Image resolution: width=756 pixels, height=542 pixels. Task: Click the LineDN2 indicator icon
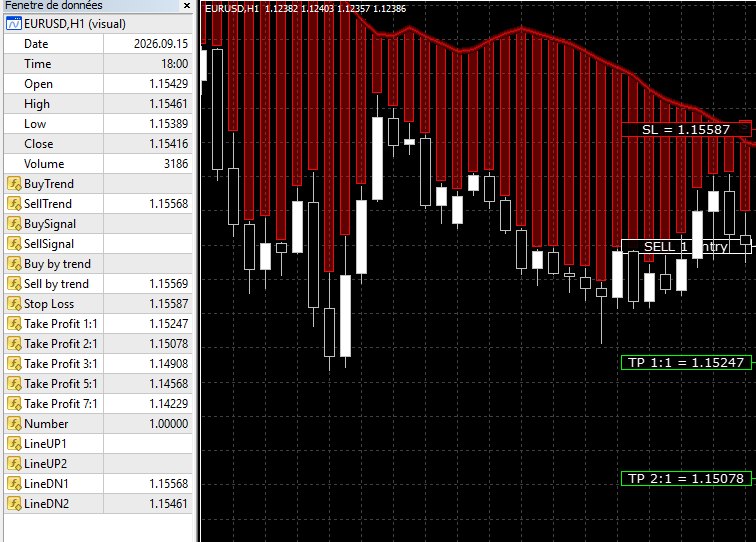pos(14,504)
